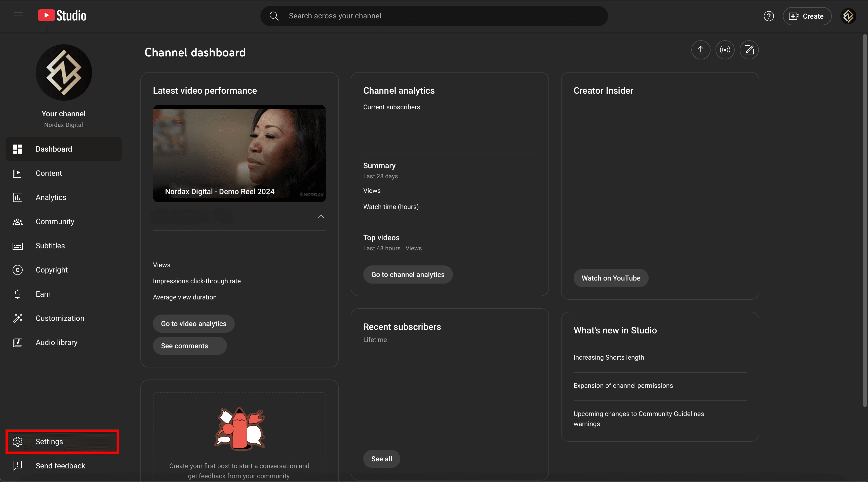Click the Analytics bar-chart icon in sidebar
The image size is (868, 482).
(17, 197)
